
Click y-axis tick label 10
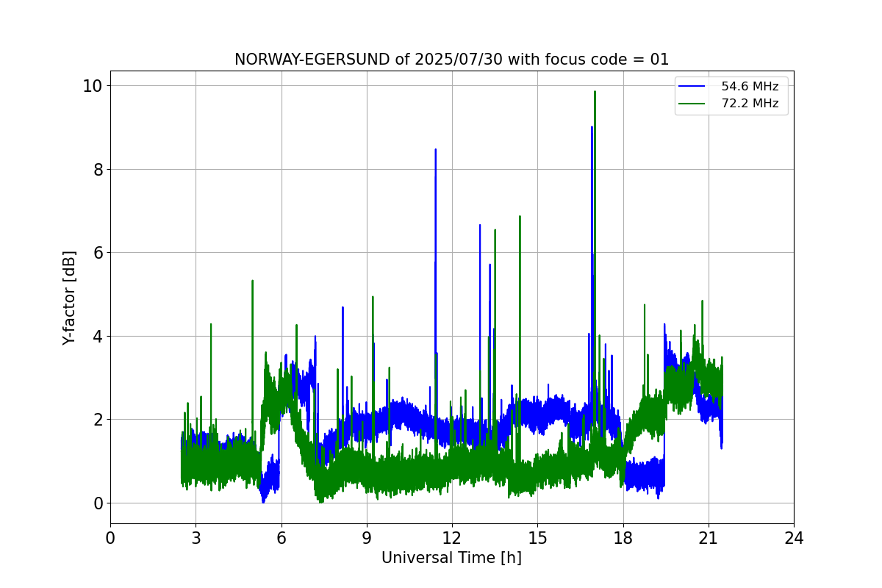93,86
